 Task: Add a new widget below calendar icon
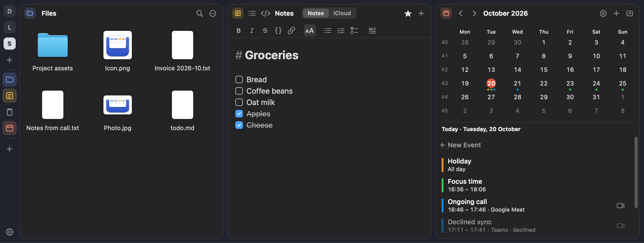(x=10, y=149)
